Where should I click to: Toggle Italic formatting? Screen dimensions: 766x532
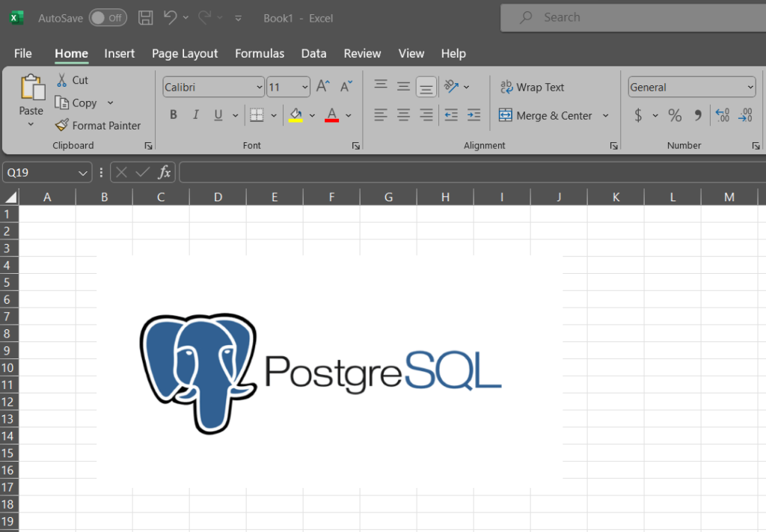(x=196, y=114)
